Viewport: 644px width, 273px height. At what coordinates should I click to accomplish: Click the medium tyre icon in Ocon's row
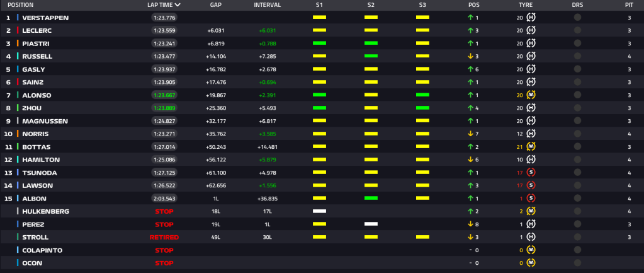coord(531,263)
